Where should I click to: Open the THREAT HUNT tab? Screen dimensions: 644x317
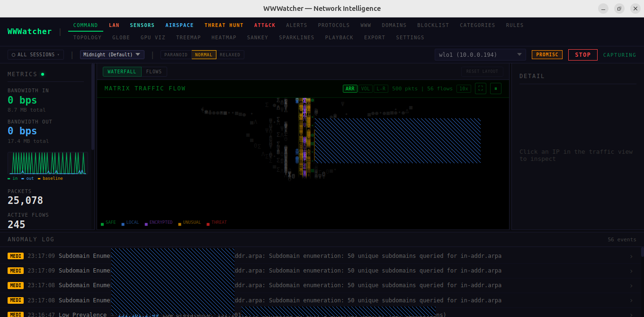pyautogui.click(x=224, y=25)
